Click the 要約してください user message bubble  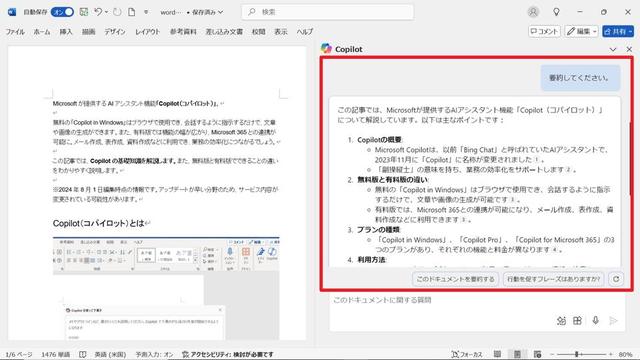coord(580,78)
